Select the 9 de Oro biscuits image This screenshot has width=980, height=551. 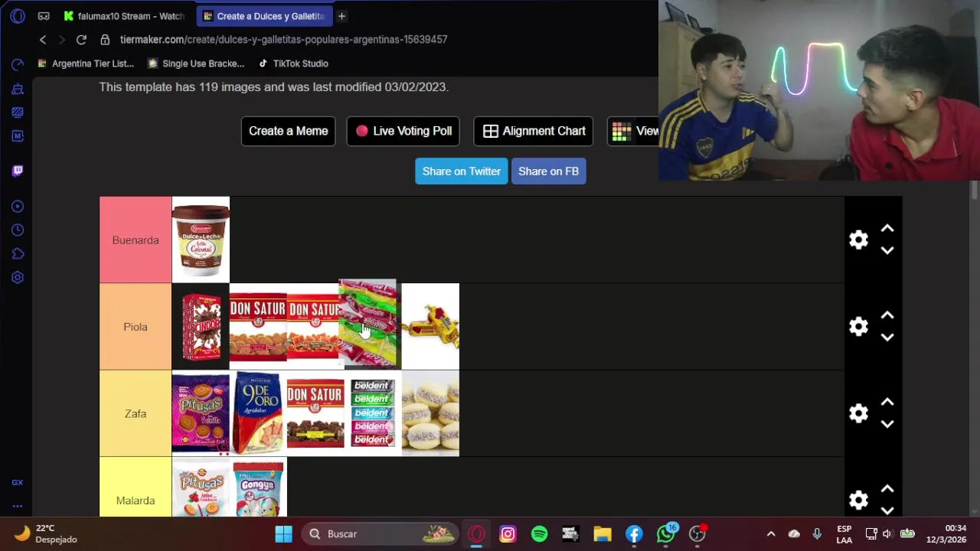258,413
